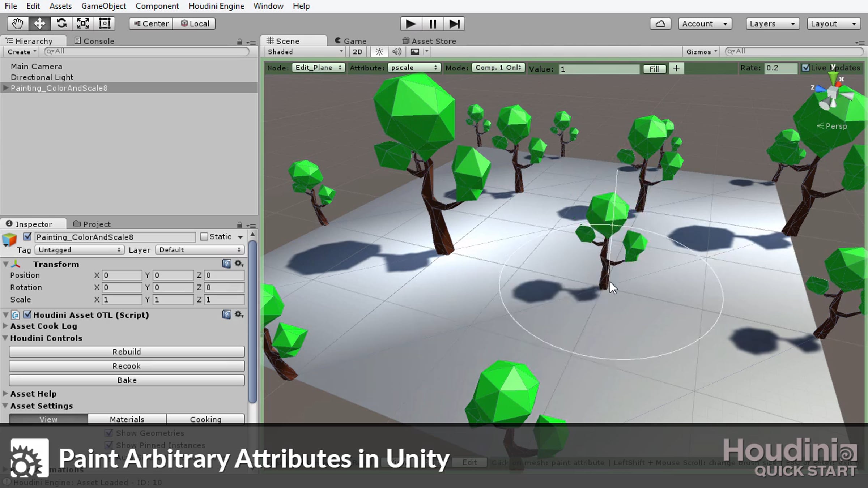Click the Bake button

[127, 380]
